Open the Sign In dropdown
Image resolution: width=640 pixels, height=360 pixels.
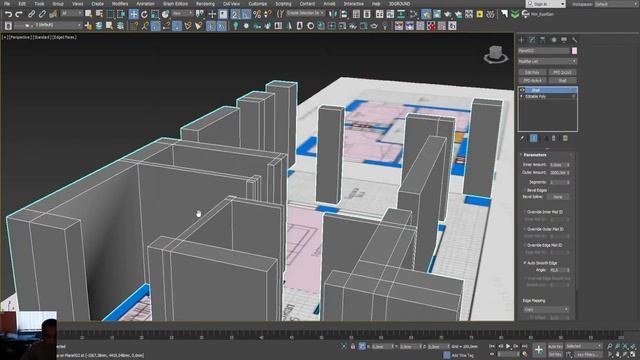(545, 4)
